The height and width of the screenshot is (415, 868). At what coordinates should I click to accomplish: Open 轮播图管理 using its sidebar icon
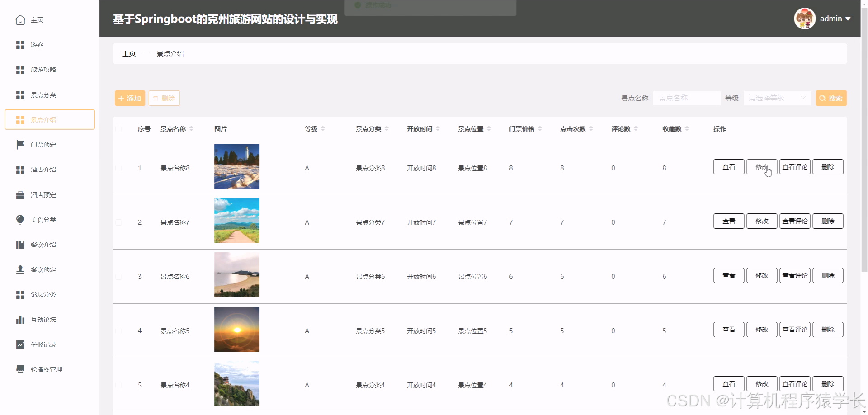tap(20, 369)
